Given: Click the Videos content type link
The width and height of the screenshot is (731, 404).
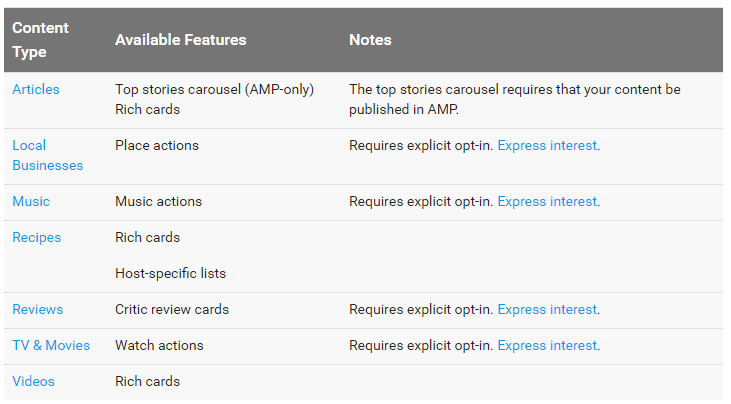Looking at the screenshot, I should click(x=33, y=381).
